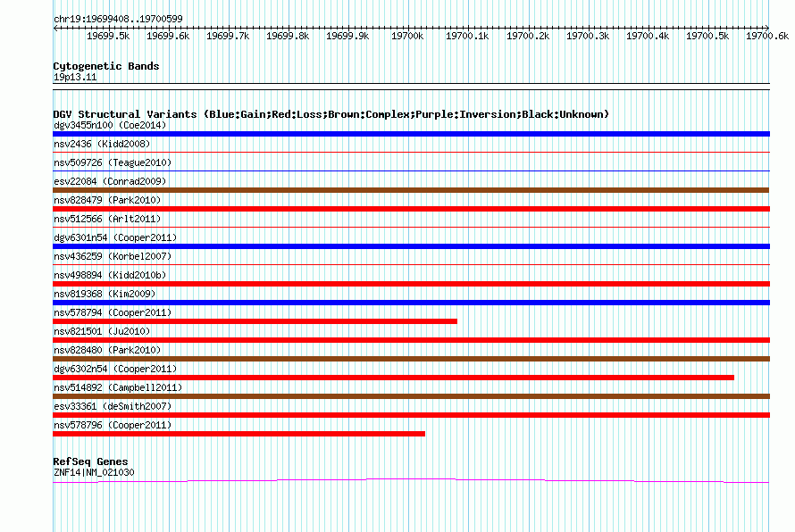This screenshot has height=532, width=795.
Task: Click the 19700.4k ruler tick label
Action: [648, 36]
